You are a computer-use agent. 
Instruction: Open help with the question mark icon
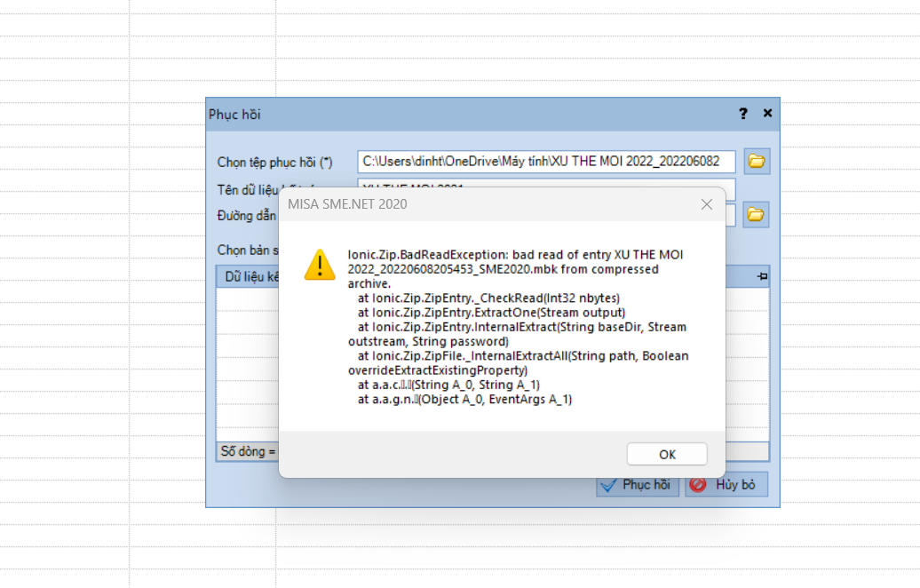click(742, 114)
